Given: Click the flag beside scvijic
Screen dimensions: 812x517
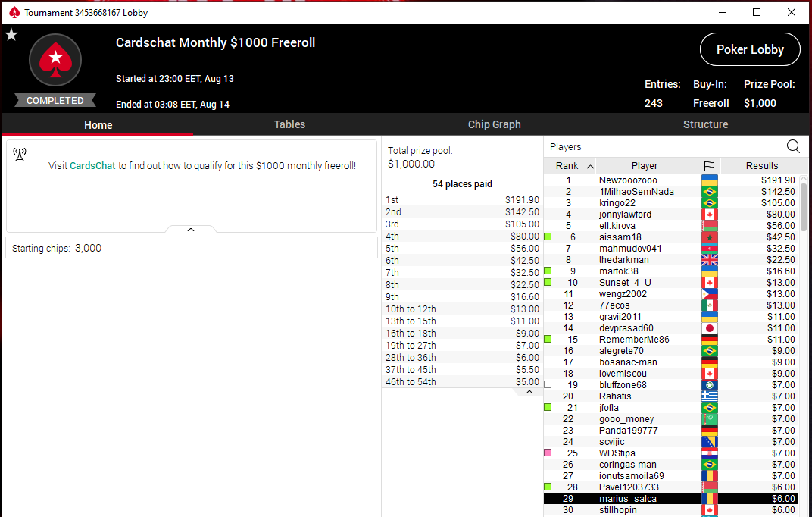Looking at the screenshot, I should pyautogui.click(x=710, y=442).
